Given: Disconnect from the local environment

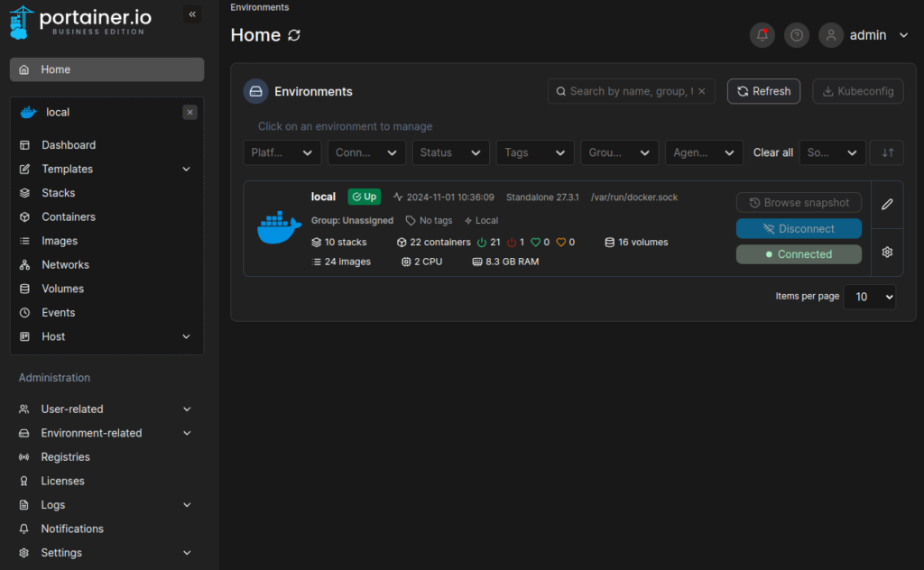Looking at the screenshot, I should 799,228.
